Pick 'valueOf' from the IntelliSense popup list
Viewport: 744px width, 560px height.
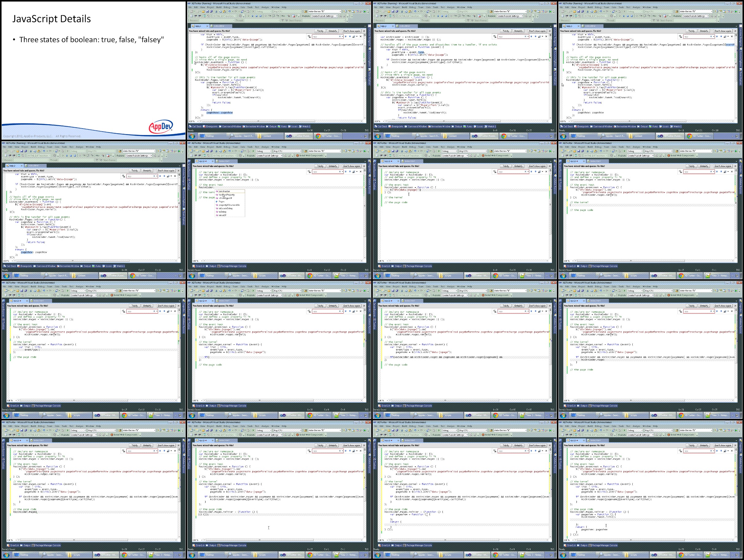(230, 215)
